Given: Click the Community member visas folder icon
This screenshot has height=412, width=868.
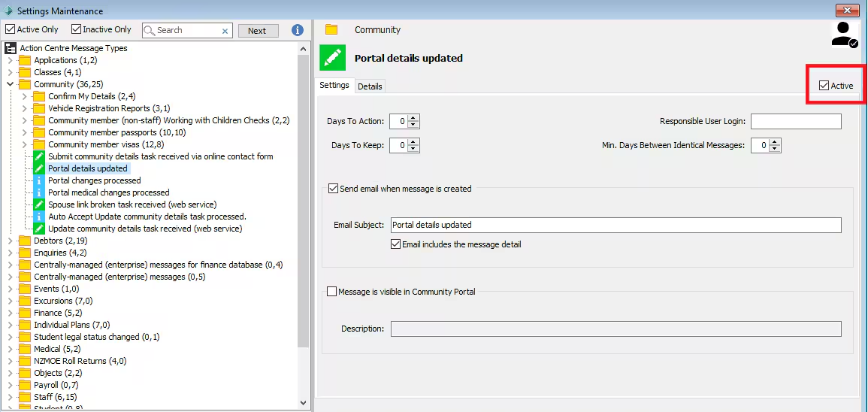Looking at the screenshot, I should pyautogui.click(x=39, y=144).
